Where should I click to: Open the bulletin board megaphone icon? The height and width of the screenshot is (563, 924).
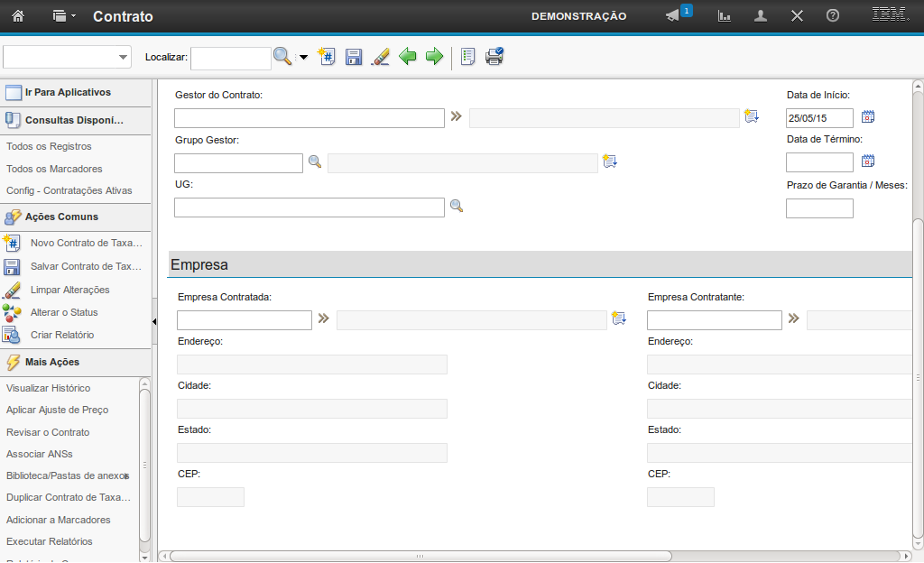pyautogui.click(x=673, y=16)
